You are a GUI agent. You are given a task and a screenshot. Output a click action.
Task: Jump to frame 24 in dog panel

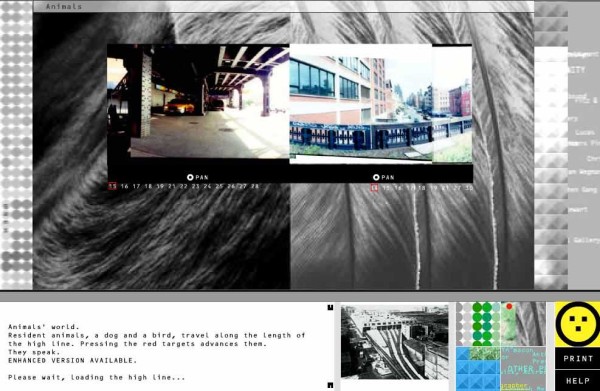tap(207, 186)
